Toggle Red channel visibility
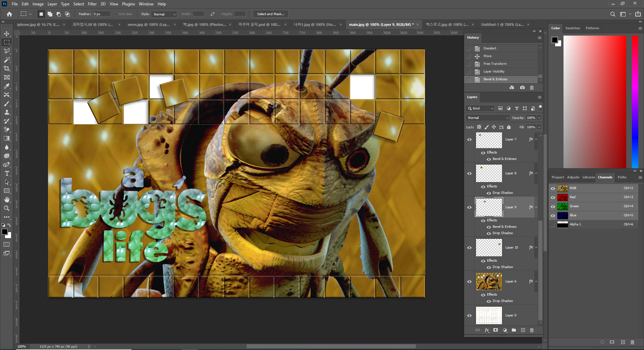Viewport: 644px width, 350px height. (x=553, y=198)
